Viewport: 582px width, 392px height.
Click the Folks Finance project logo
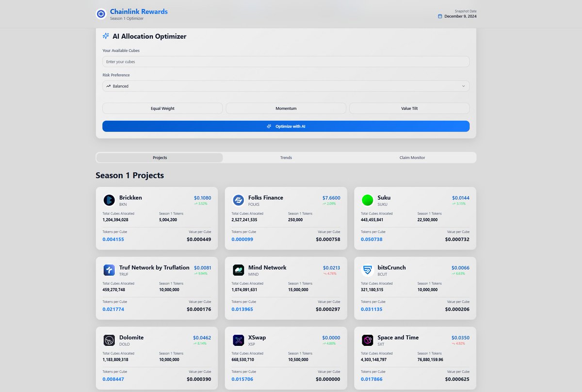click(238, 200)
